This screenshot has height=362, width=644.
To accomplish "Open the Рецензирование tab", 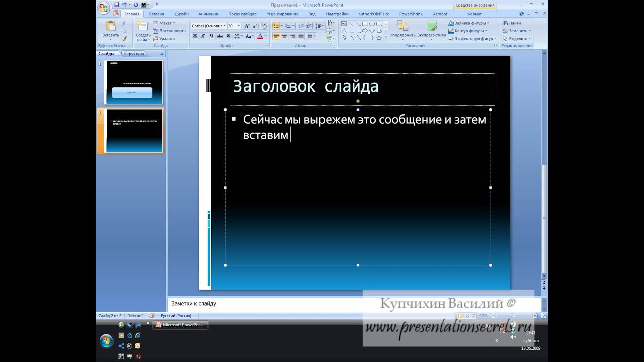I will [x=282, y=14].
